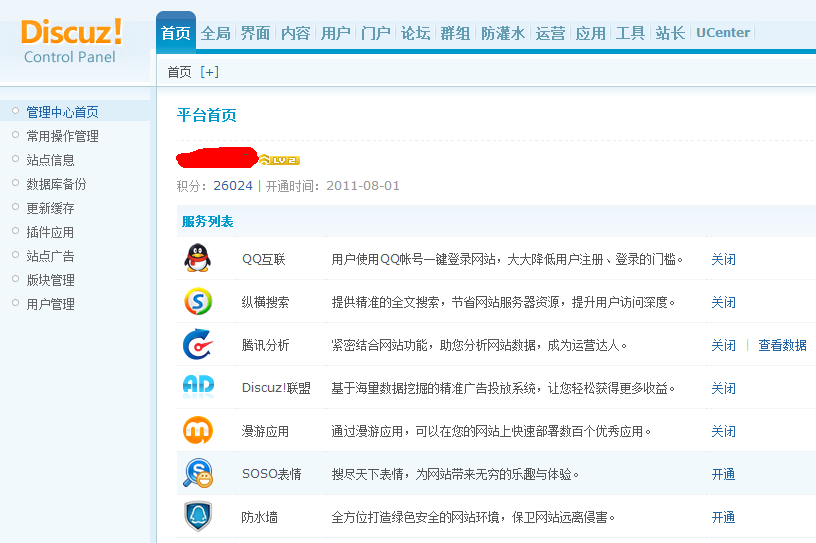
Task: Click the SOSO表情 service name
Action: click(x=272, y=474)
